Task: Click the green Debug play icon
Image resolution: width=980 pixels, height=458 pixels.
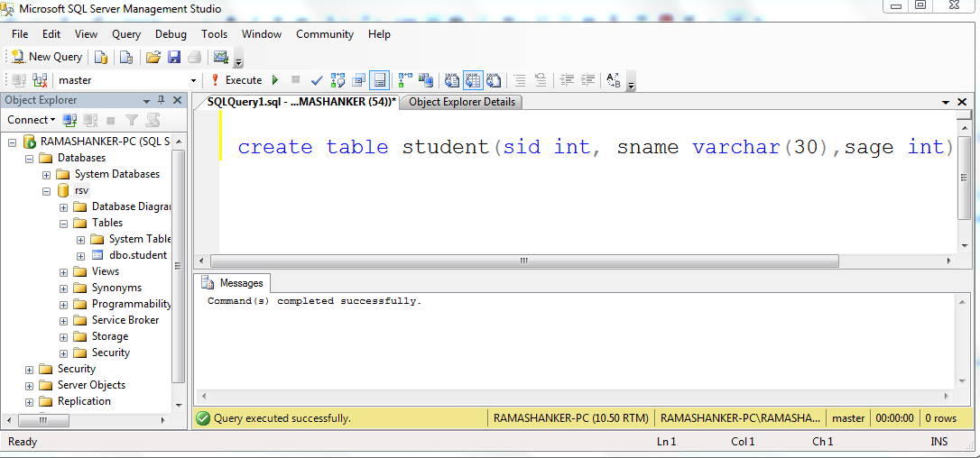Action: pyautogui.click(x=275, y=80)
